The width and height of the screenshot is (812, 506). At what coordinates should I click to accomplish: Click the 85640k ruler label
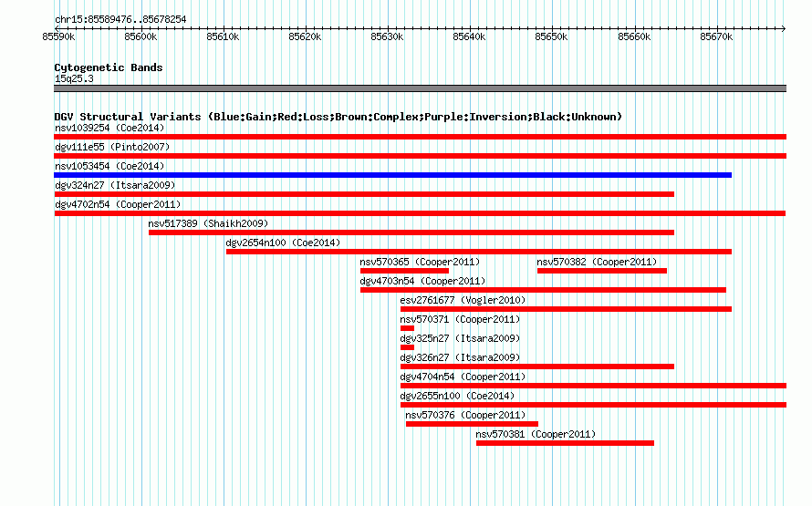click(x=469, y=36)
